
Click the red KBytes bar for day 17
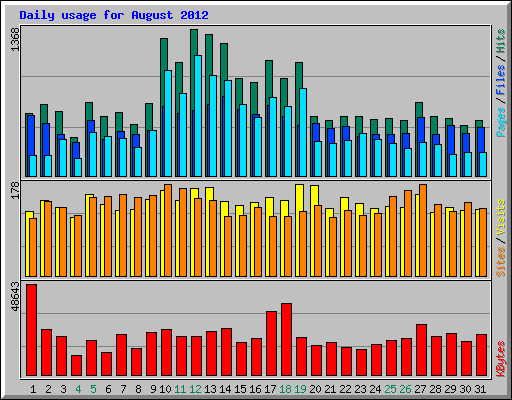click(271, 343)
